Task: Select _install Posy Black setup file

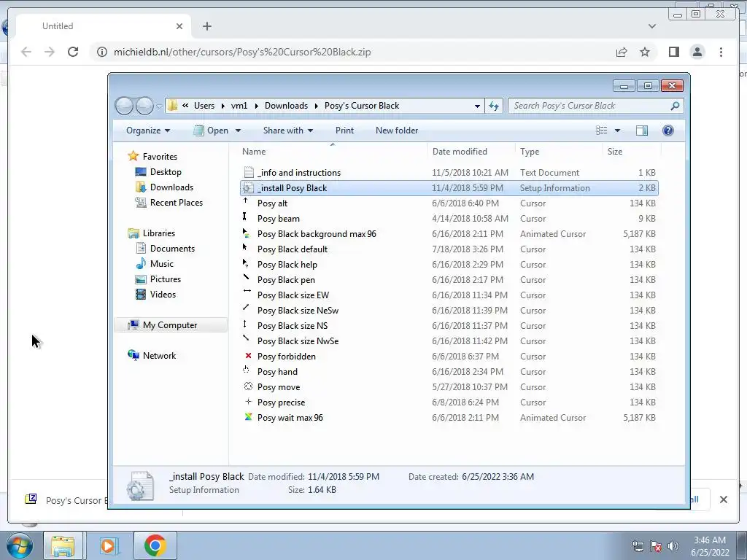Action: [x=449, y=188]
